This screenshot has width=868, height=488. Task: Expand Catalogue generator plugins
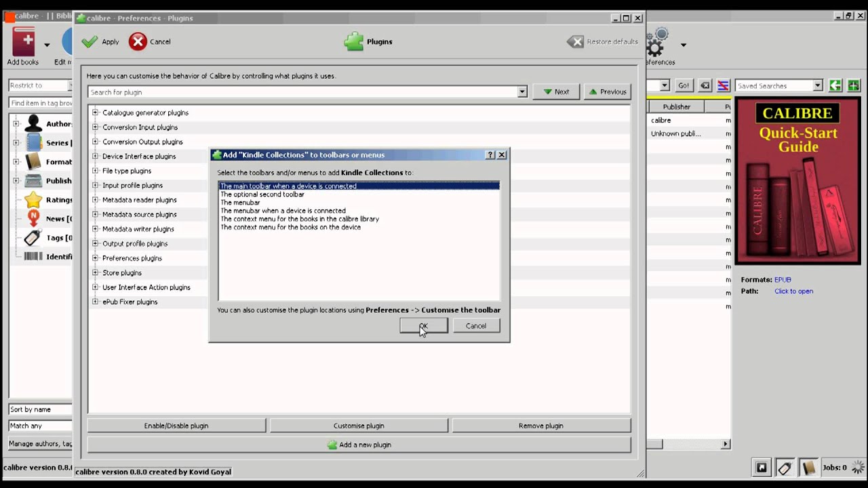[95, 113]
